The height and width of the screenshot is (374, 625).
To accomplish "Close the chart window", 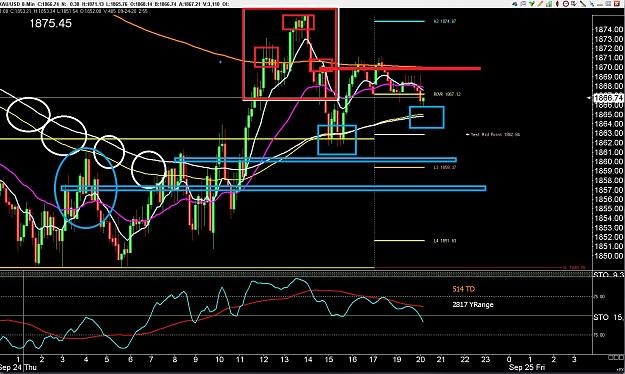I will click(617, 4).
